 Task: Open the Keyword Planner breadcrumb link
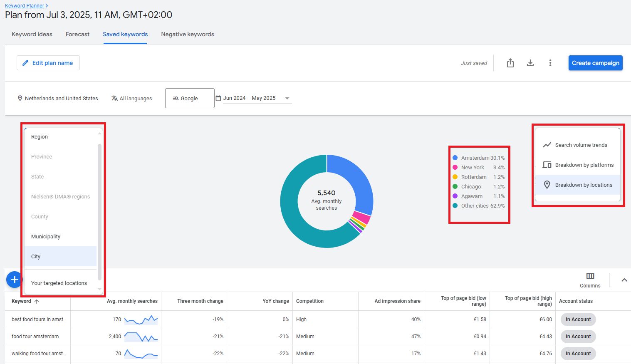pos(24,5)
